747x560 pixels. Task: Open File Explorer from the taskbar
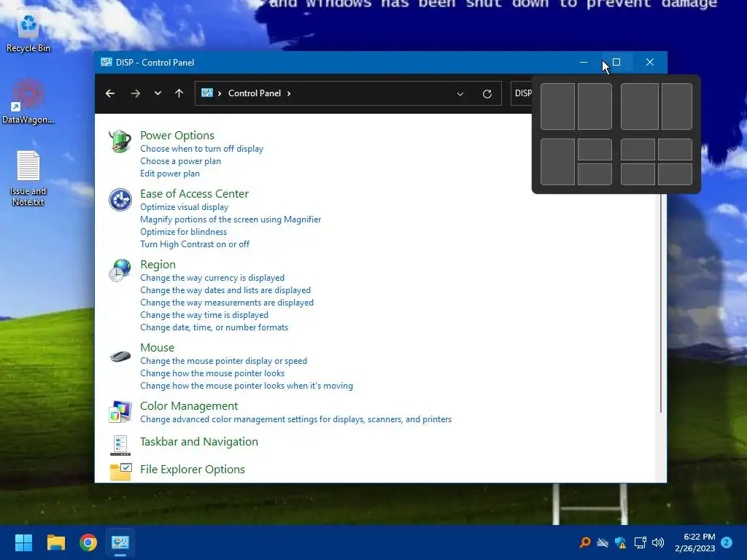pos(55,542)
